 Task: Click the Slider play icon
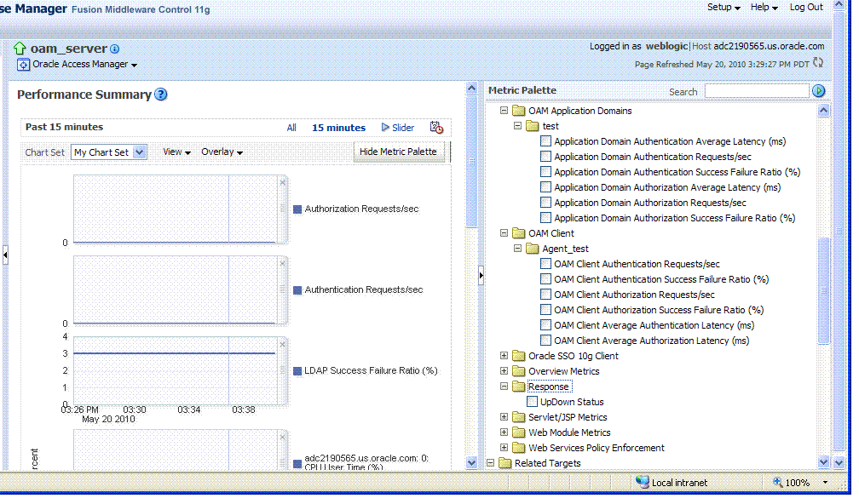coord(385,128)
